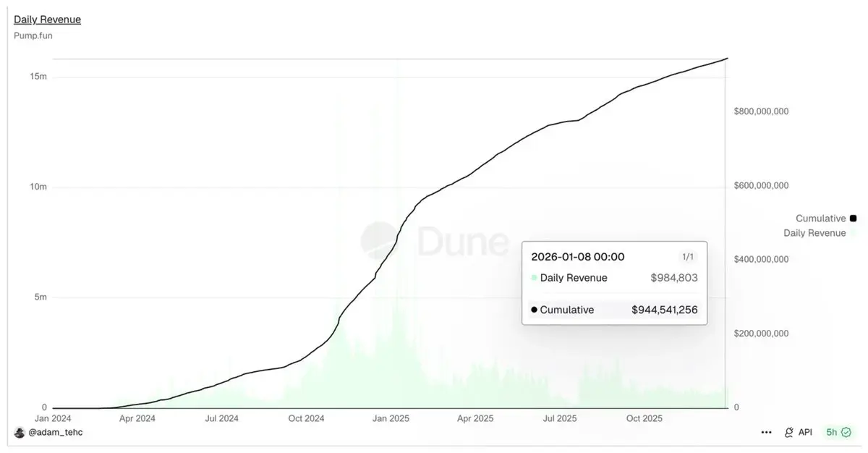
Task: Click the black dot beside tooltip Cumulative
Action: tap(534, 310)
